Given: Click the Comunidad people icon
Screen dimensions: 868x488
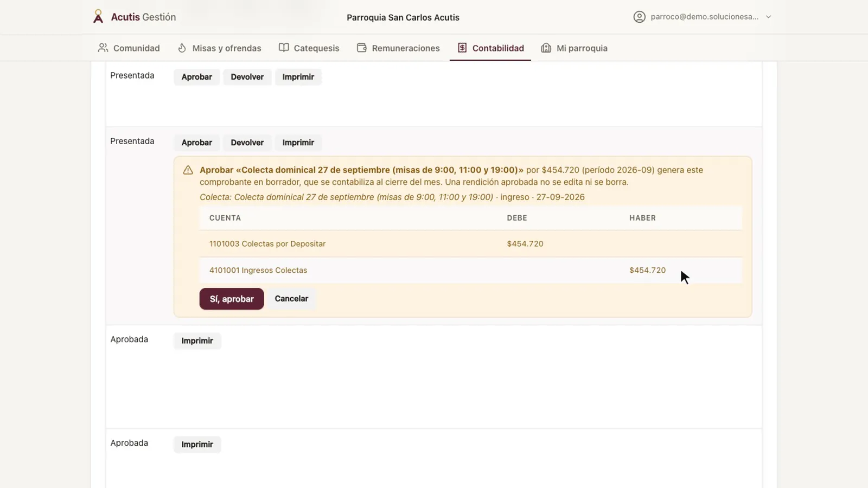Looking at the screenshot, I should (103, 48).
